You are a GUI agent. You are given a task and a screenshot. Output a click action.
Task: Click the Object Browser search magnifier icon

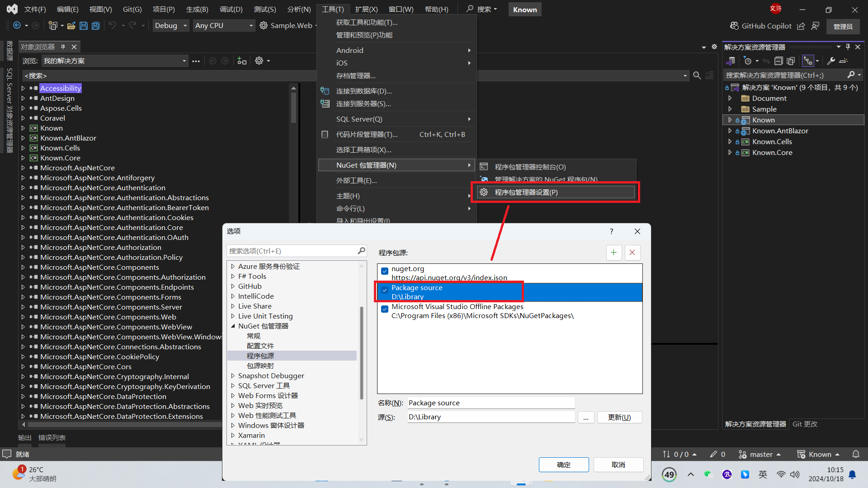pyautogui.click(x=697, y=75)
